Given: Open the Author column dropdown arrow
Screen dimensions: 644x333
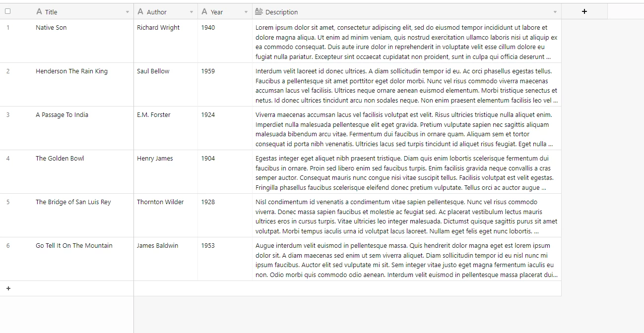Looking at the screenshot, I should [x=192, y=12].
